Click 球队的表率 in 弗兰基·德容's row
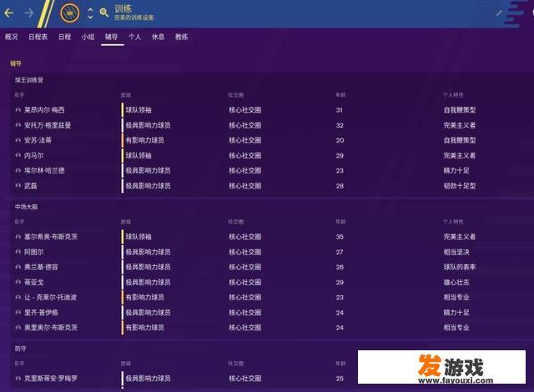 tap(460, 267)
